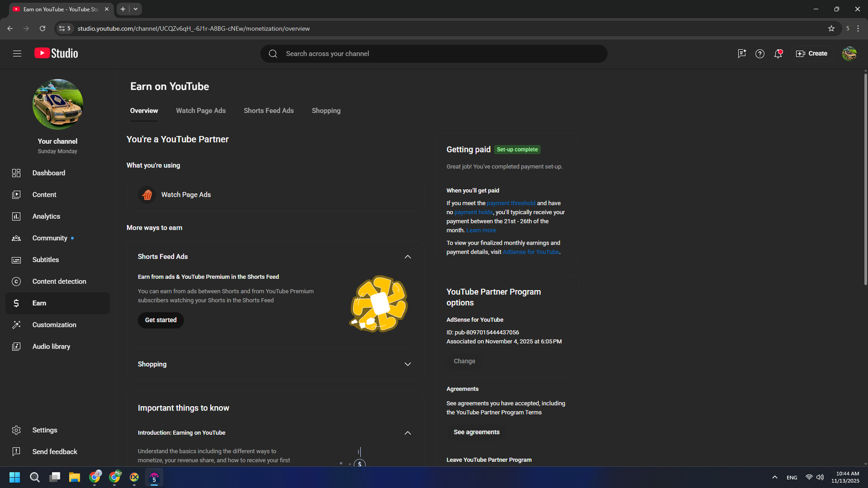Switch to the Shorts Feed Ads tab

tap(269, 111)
